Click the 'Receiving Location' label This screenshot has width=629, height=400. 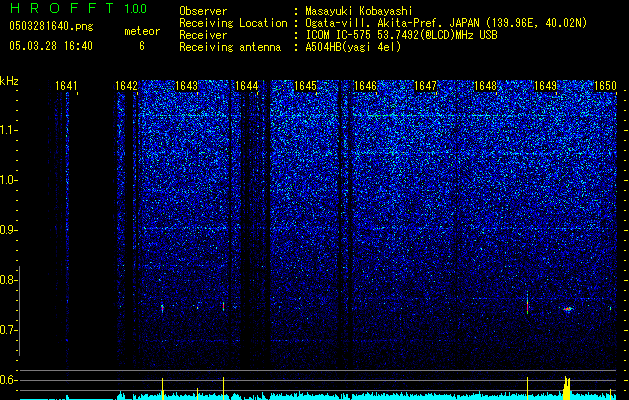[233, 23]
